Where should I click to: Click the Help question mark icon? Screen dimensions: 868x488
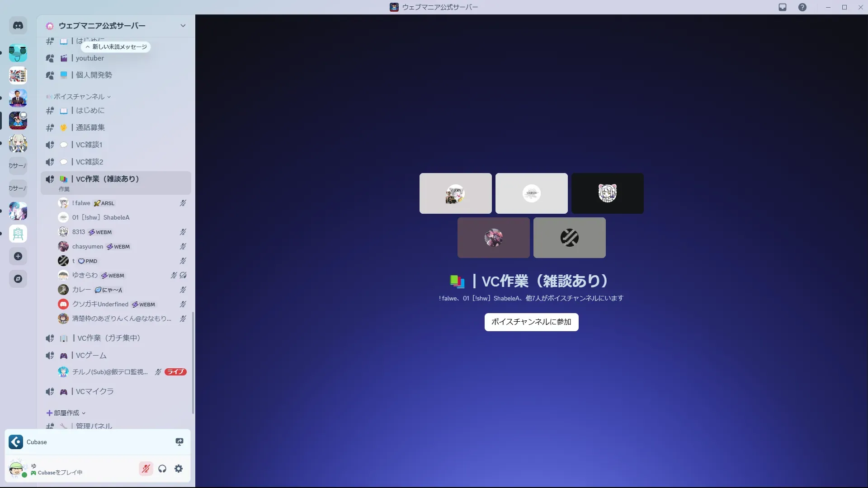(x=802, y=7)
